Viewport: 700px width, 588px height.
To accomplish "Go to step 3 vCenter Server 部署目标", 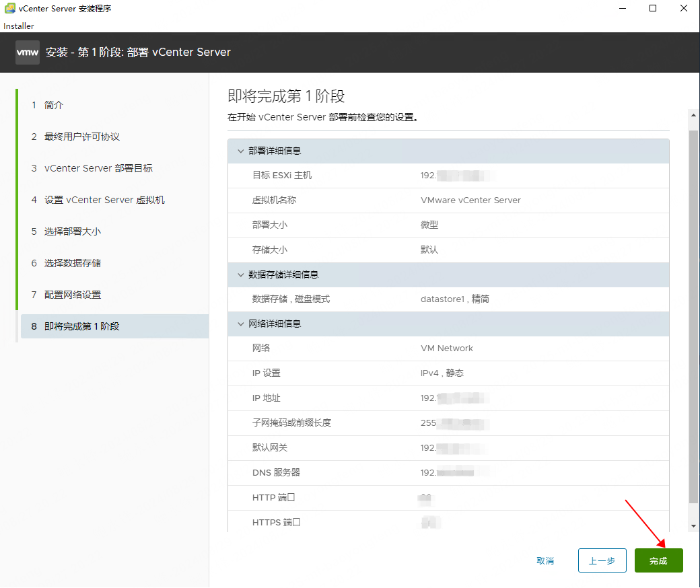I will [92, 168].
